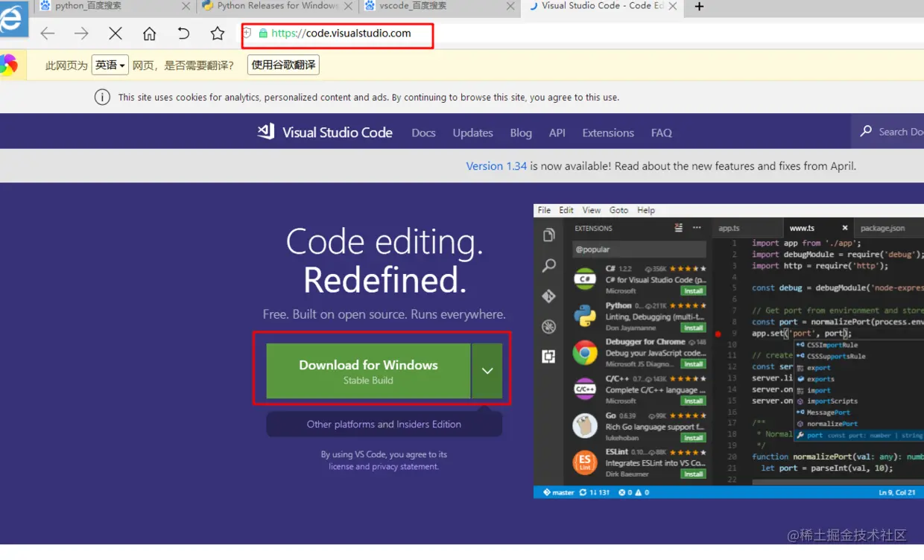Click the colorful icon left of translate bar
924x560 pixels.
pos(7,65)
